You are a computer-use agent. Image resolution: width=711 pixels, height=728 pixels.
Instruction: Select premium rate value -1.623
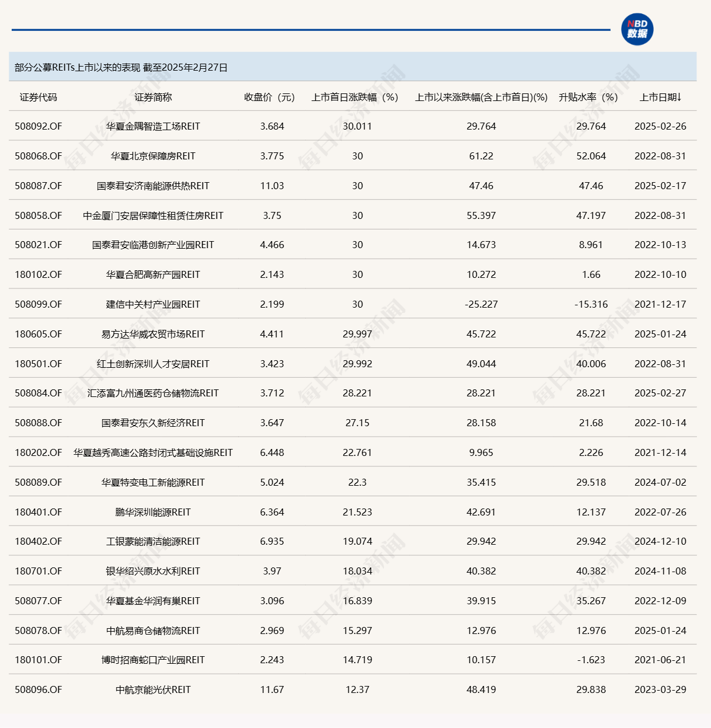point(591,660)
